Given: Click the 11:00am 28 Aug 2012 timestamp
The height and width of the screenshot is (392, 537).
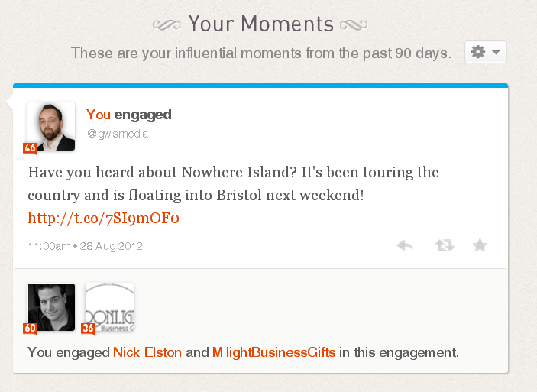Looking at the screenshot, I should tap(86, 246).
